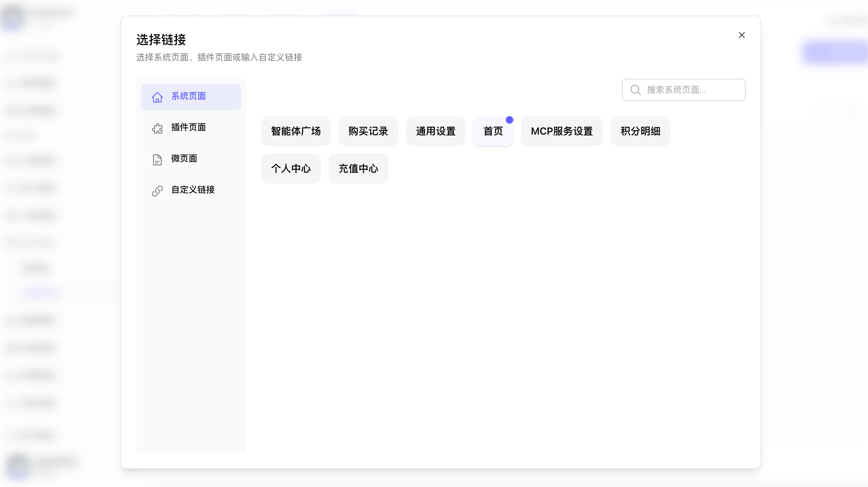Switch to the 系统页面 tab
The image size is (868, 487).
coord(191,97)
